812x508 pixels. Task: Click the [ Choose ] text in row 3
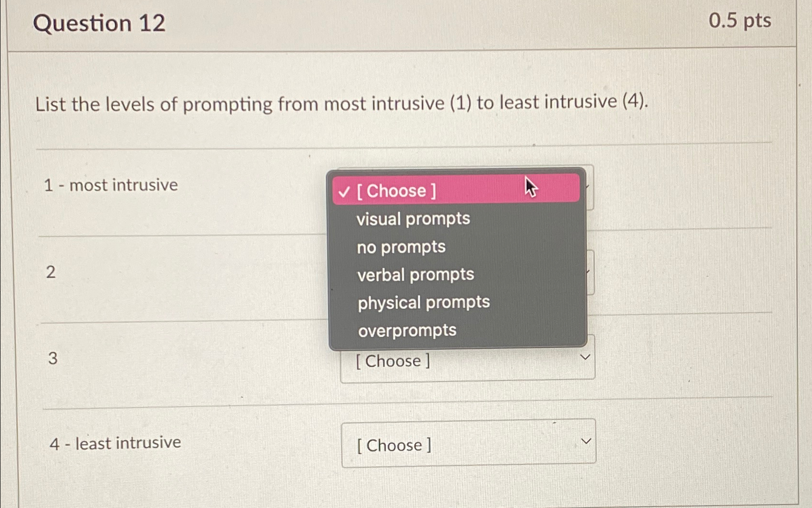393,361
